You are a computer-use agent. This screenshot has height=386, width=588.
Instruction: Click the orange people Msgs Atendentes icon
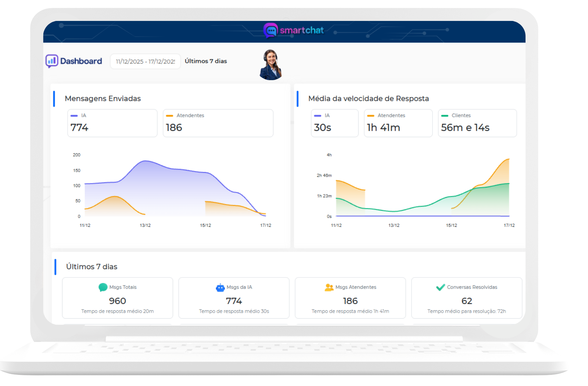click(329, 287)
